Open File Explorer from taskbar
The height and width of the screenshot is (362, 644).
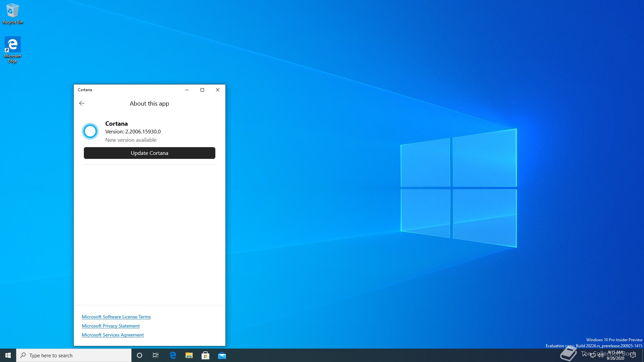click(x=189, y=355)
